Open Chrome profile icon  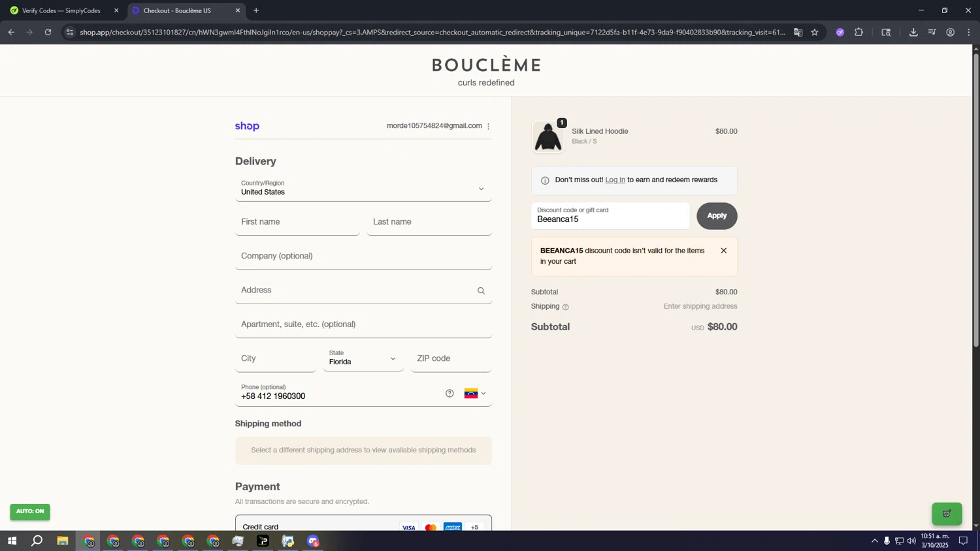(951, 32)
